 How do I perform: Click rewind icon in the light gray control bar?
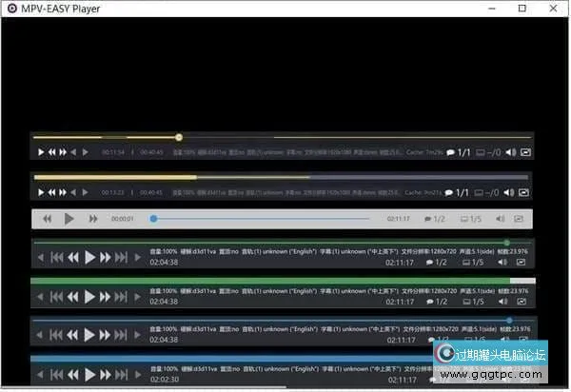(x=45, y=219)
